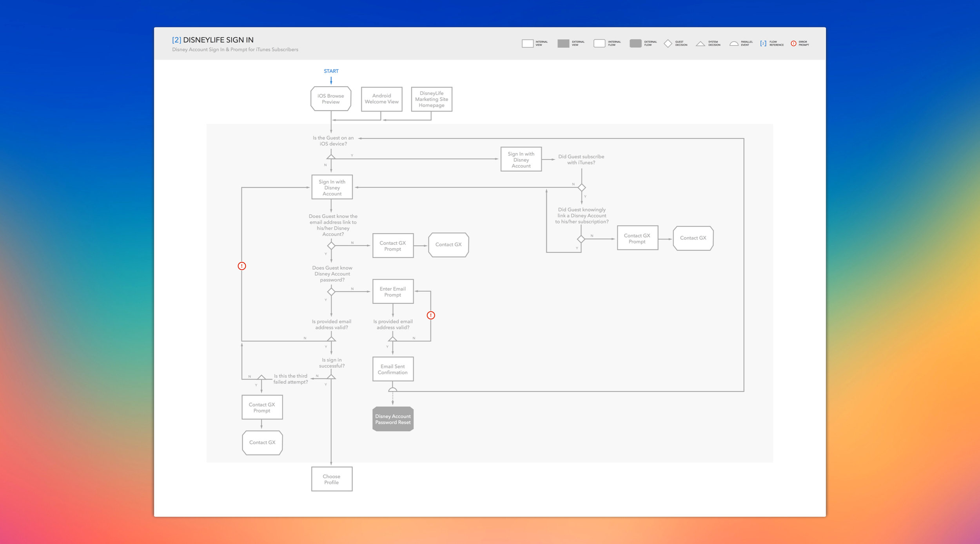
Task: Select the gray Disney Account Password Reset node
Action: coord(393,419)
